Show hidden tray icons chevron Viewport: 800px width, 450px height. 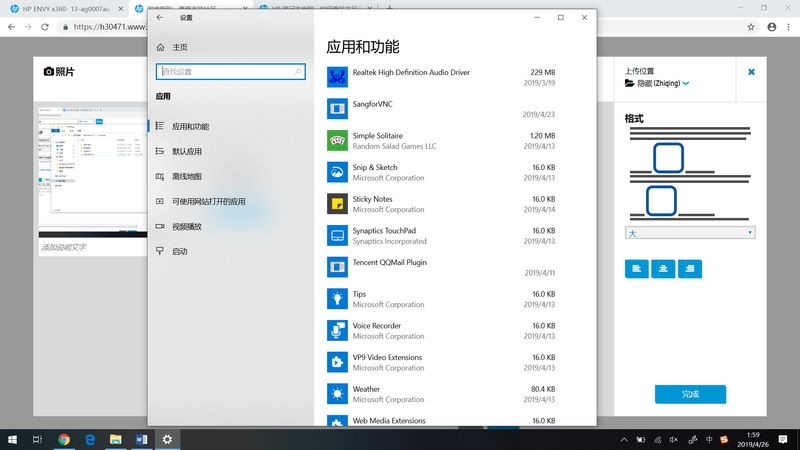click(624, 439)
